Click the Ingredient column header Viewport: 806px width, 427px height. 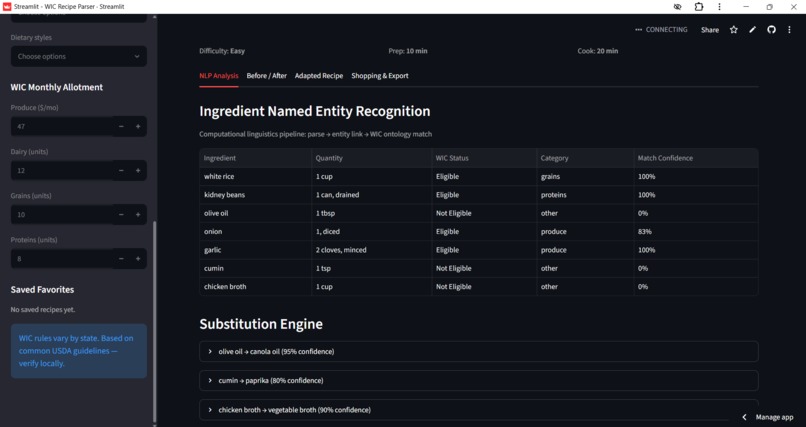point(255,158)
